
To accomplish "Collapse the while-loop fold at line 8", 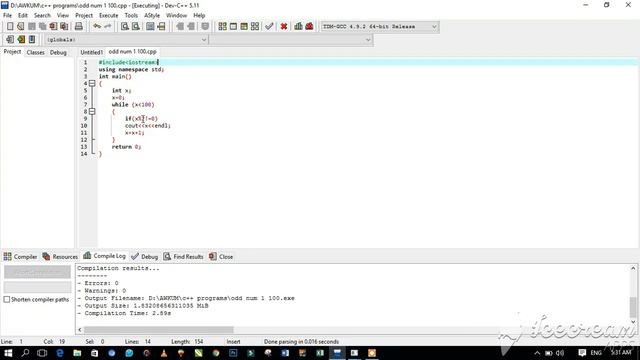I will (x=92, y=111).
